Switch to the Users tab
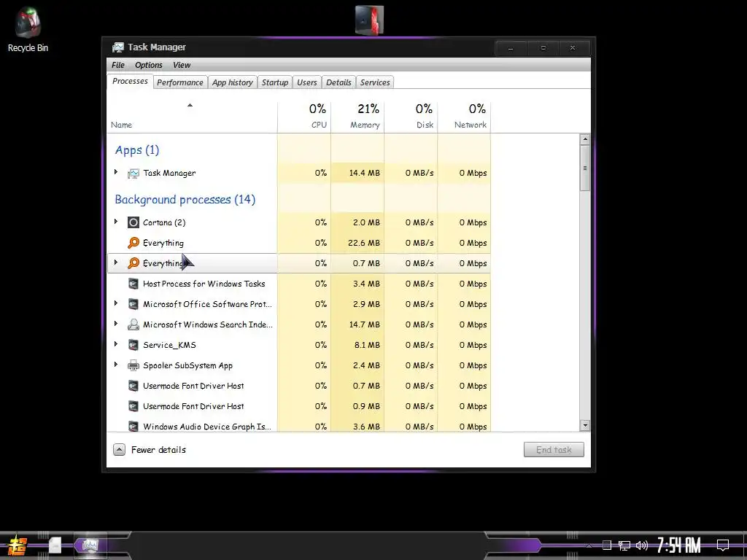The height and width of the screenshot is (560, 747). [x=307, y=82]
